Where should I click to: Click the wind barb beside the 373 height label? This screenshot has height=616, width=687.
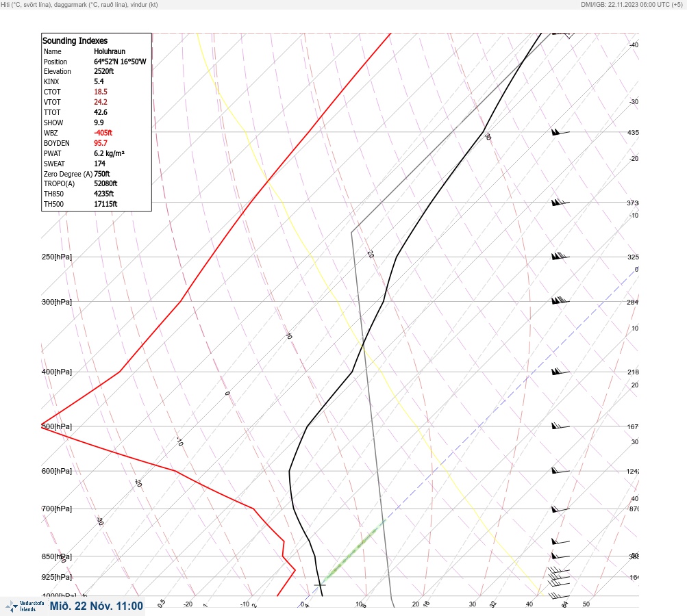click(560, 203)
